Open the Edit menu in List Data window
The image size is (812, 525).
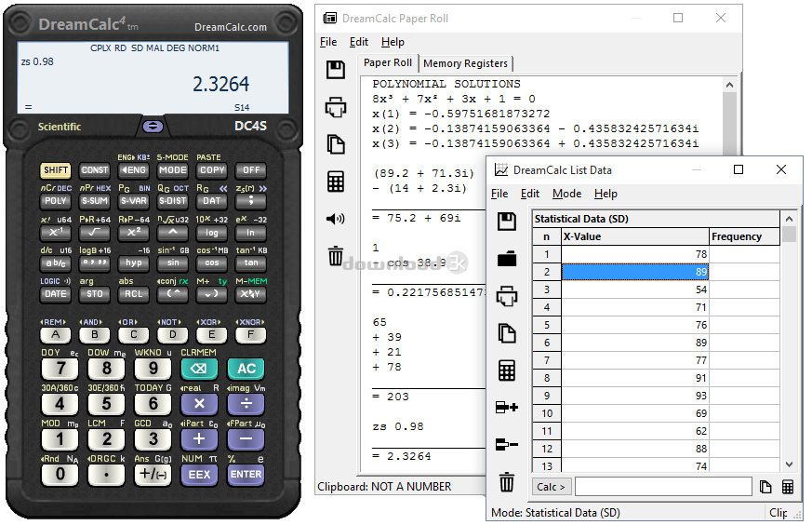pyautogui.click(x=530, y=194)
